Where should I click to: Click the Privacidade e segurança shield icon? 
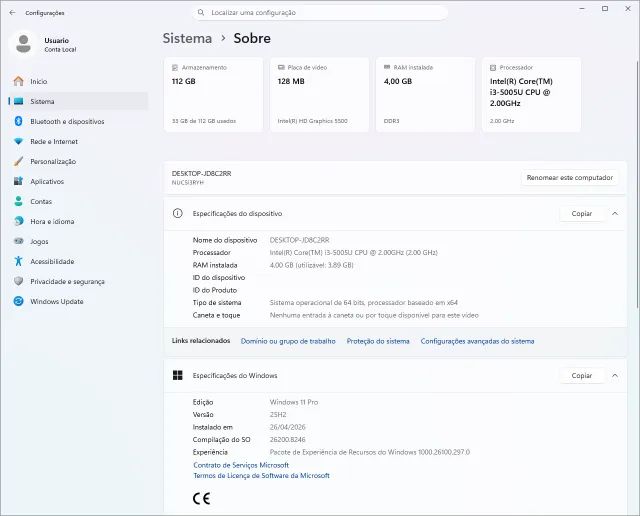pos(18,281)
